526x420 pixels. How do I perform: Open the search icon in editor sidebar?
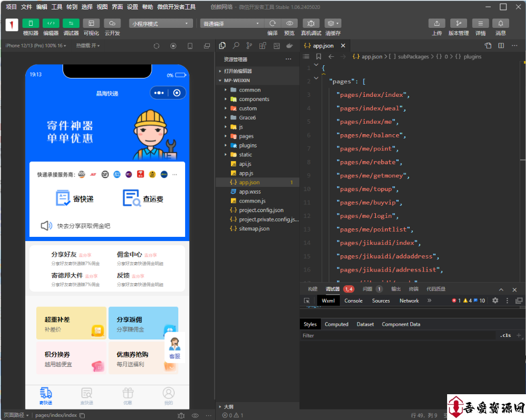pos(236,46)
